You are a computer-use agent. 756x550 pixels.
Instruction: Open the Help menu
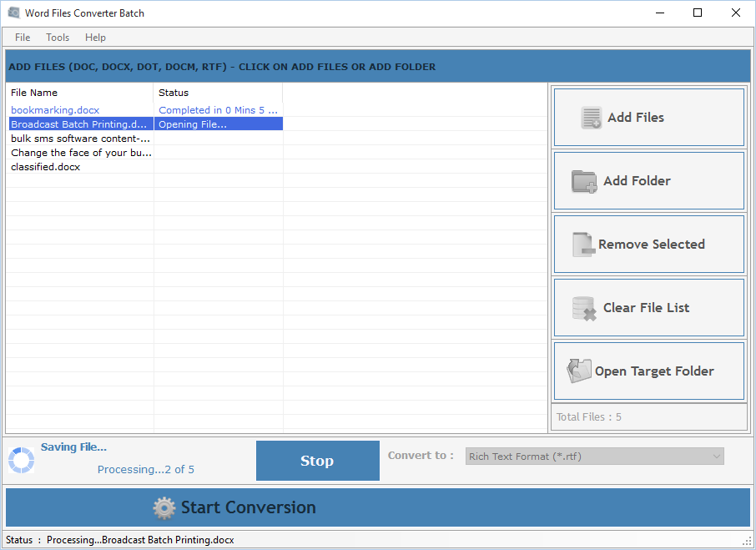coord(95,37)
